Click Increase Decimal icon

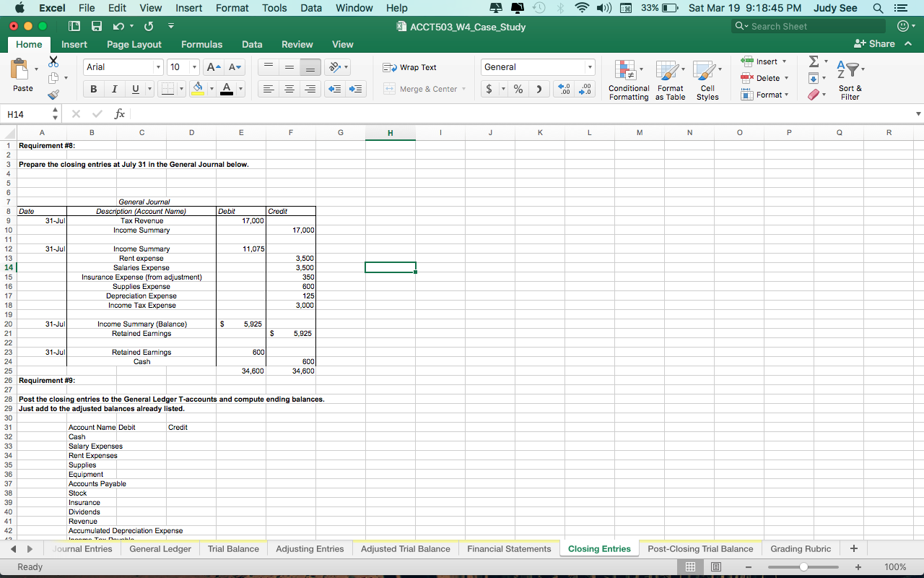(565, 89)
